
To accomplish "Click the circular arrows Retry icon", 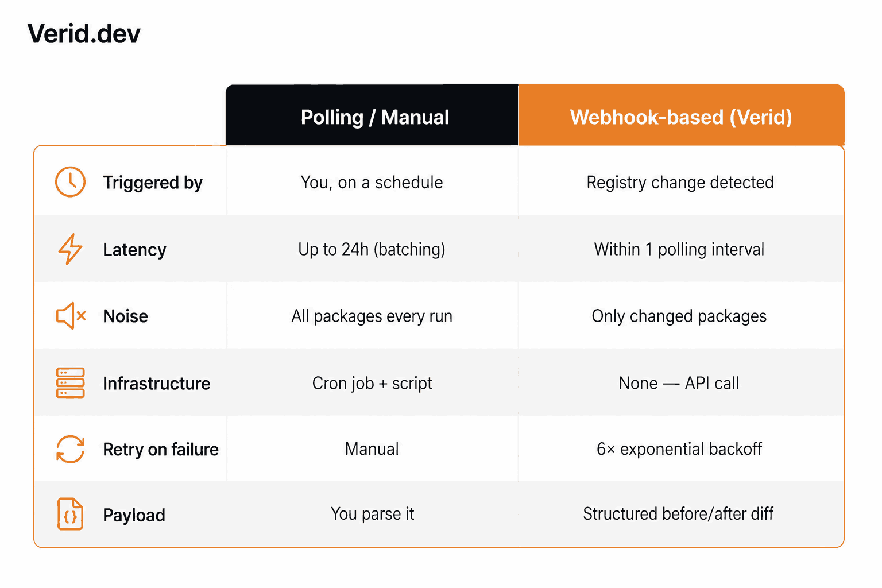I will click(71, 449).
